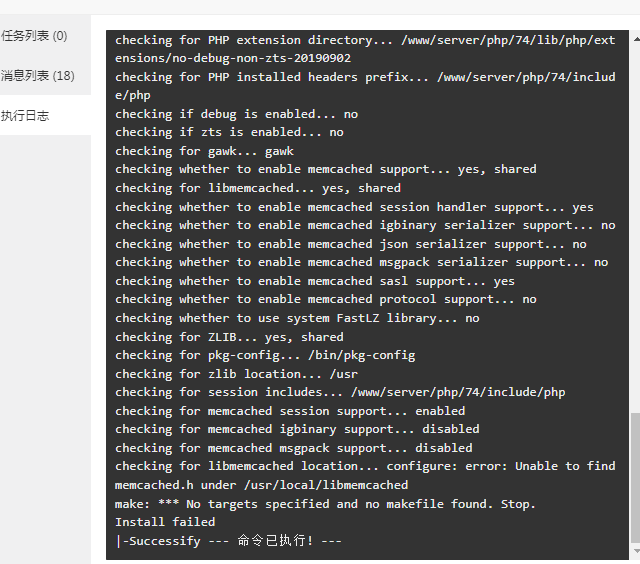Click the "Install failed" log line
Viewport: 640px width, 564px height.
click(x=165, y=522)
